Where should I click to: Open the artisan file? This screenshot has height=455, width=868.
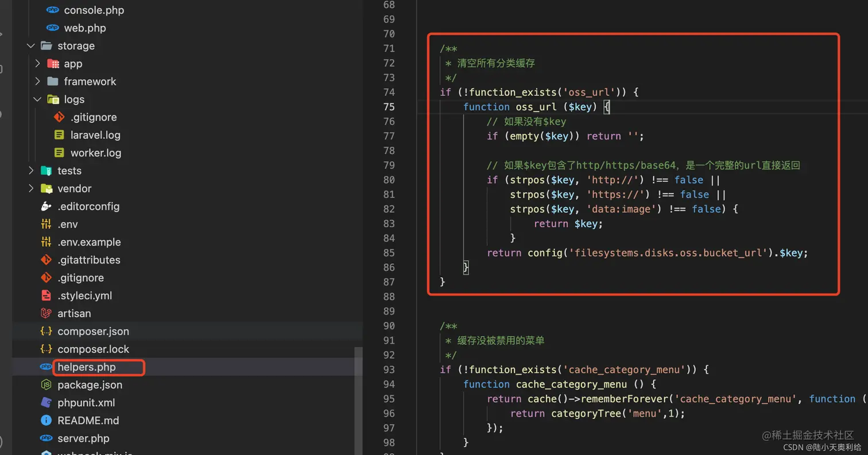[74, 313]
